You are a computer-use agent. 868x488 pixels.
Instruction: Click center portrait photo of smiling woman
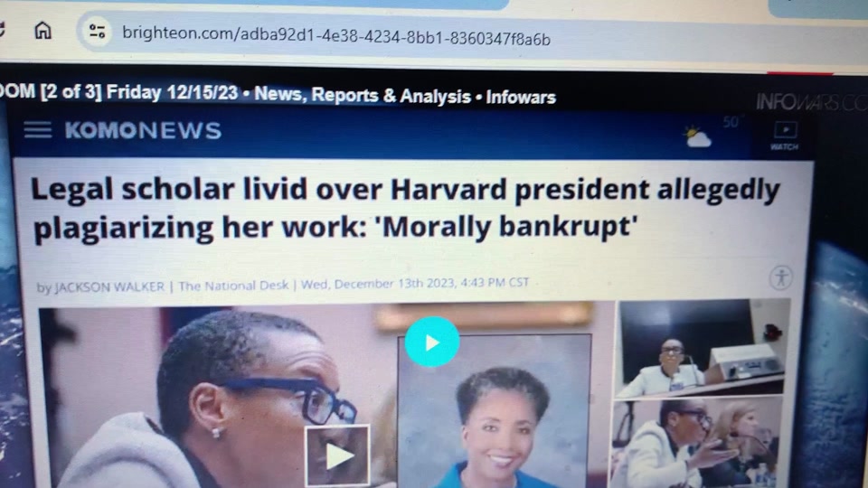coord(495,411)
